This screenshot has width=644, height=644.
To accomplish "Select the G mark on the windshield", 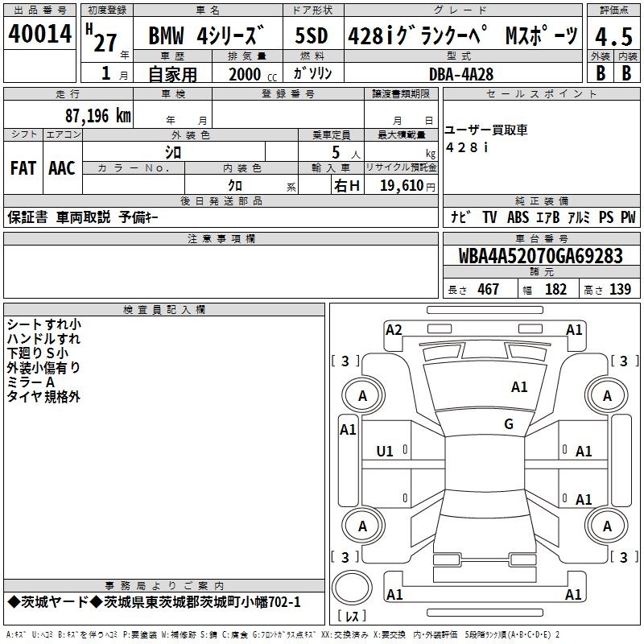I will pyautogui.click(x=508, y=424).
